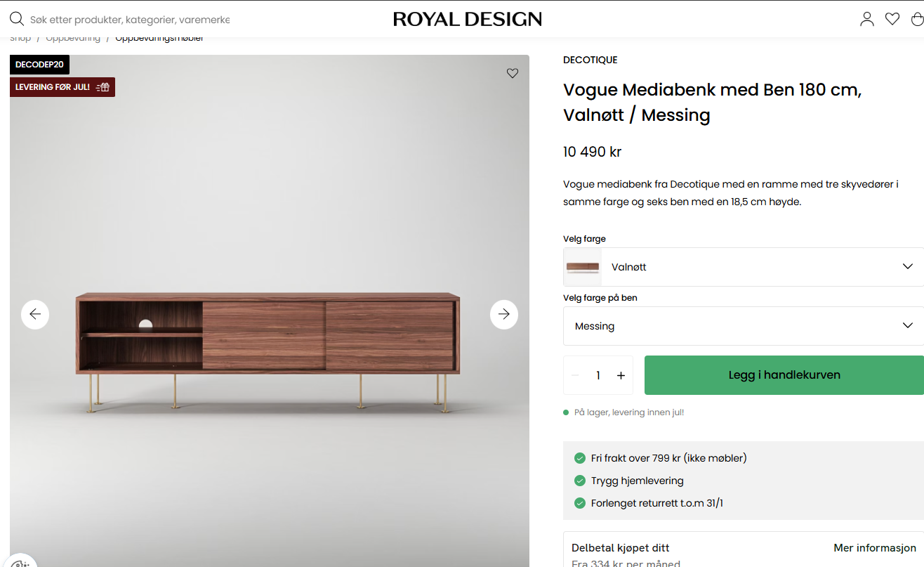Image resolution: width=924 pixels, height=567 pixels.
Task: Show previous product image arrow
Action: [x=35, y=315]
